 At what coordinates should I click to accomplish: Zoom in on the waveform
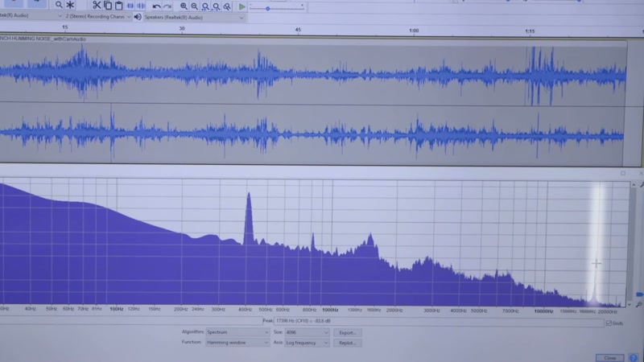coord(184,6)
